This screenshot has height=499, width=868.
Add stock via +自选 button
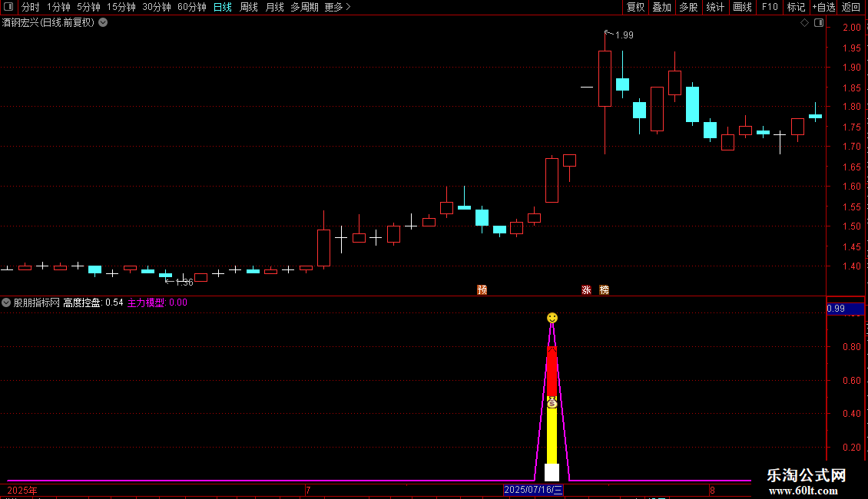pyautogui.click(x=823, y=7)
